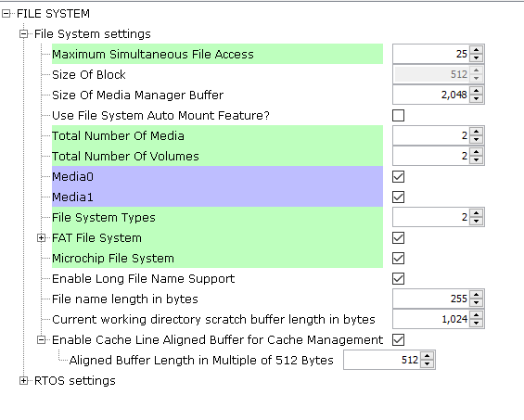Collapse Enable Cache Line Aligned Buffer node

coord(41,340)
